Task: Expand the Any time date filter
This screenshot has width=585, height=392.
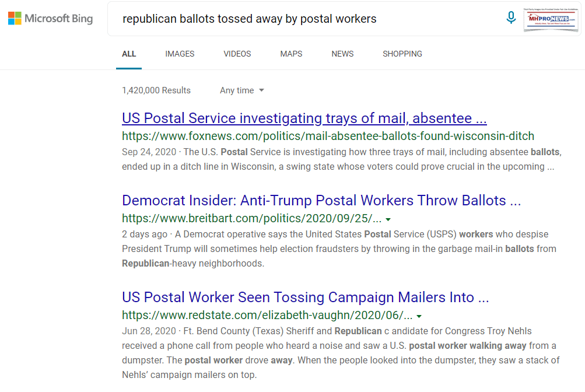Action: click(x=242, y=90)
